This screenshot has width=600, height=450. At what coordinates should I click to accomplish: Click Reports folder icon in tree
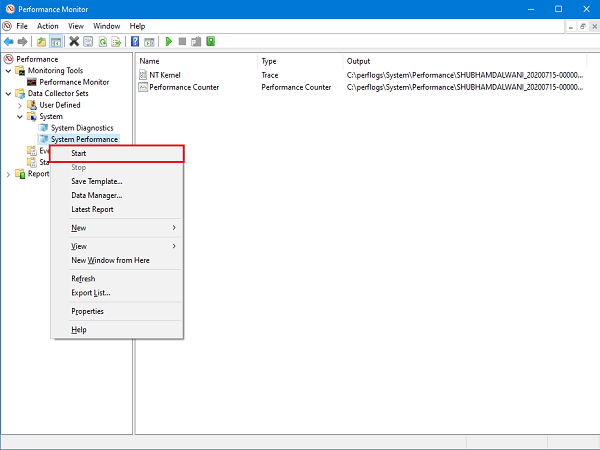tap(20, 174)
